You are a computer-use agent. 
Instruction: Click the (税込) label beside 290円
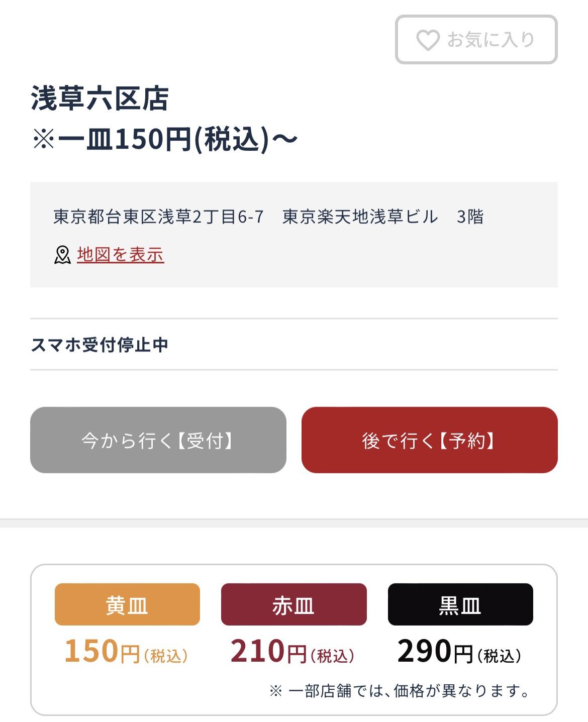[500, 656]
